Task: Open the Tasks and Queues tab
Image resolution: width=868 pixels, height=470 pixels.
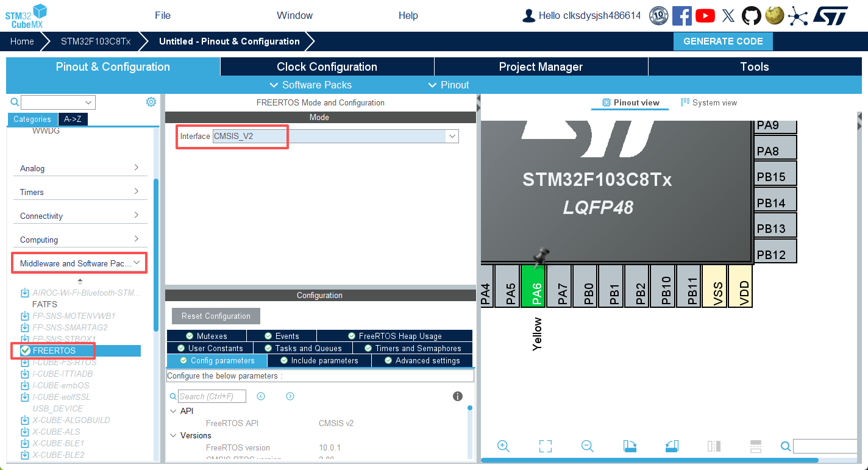Action: point(304,348)
